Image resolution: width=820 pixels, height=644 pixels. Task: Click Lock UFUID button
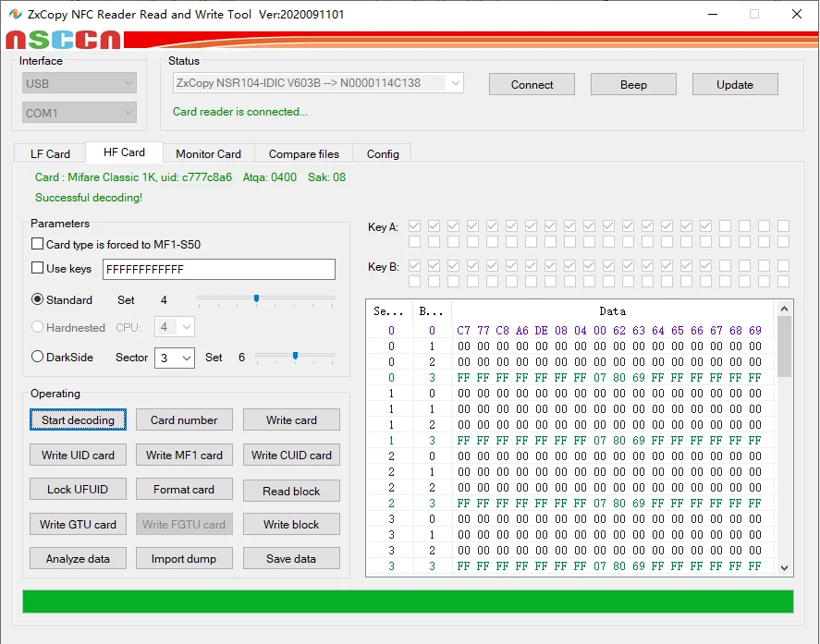click(78, 490)
